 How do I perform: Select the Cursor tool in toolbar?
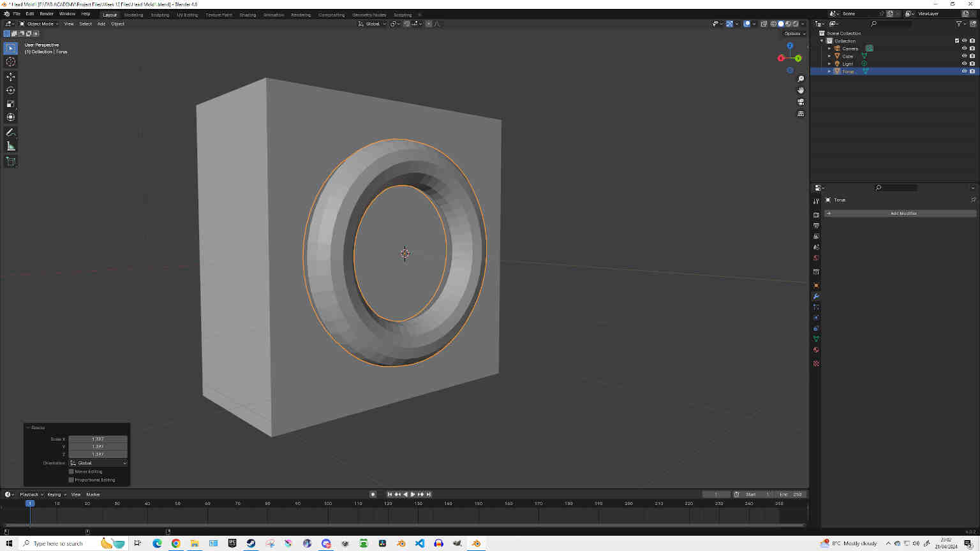pos(11,62)
